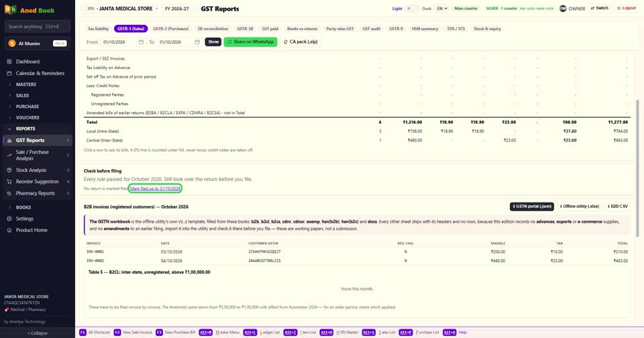
Task: Switch to the GSTR-9 tab
Action: [x=396, y=29]
